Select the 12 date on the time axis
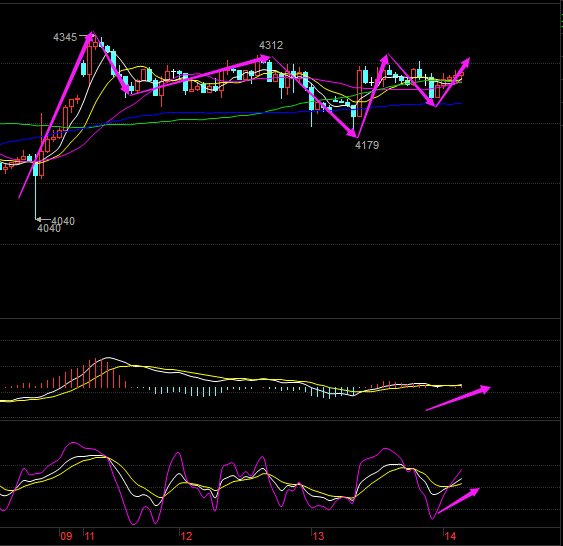Viewport: 563px width, 546px height. coord(186,536)
